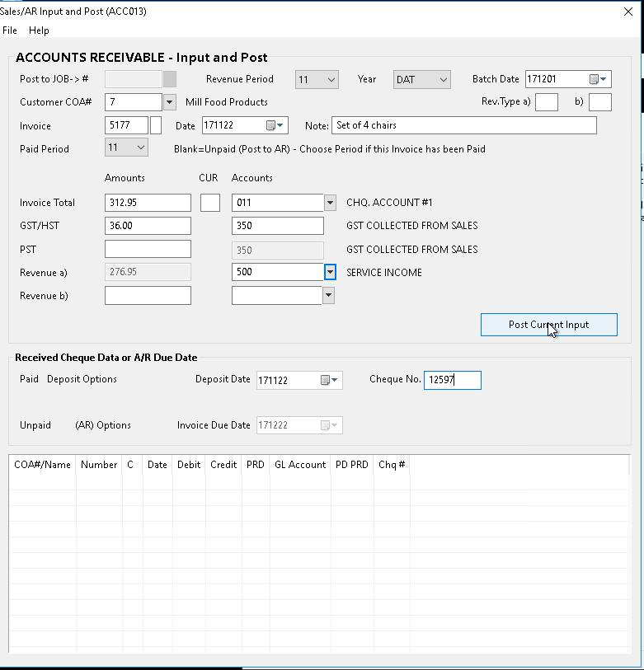
Task: Click the Rev.Type a) input box
Action: click(x=547, y=102)
